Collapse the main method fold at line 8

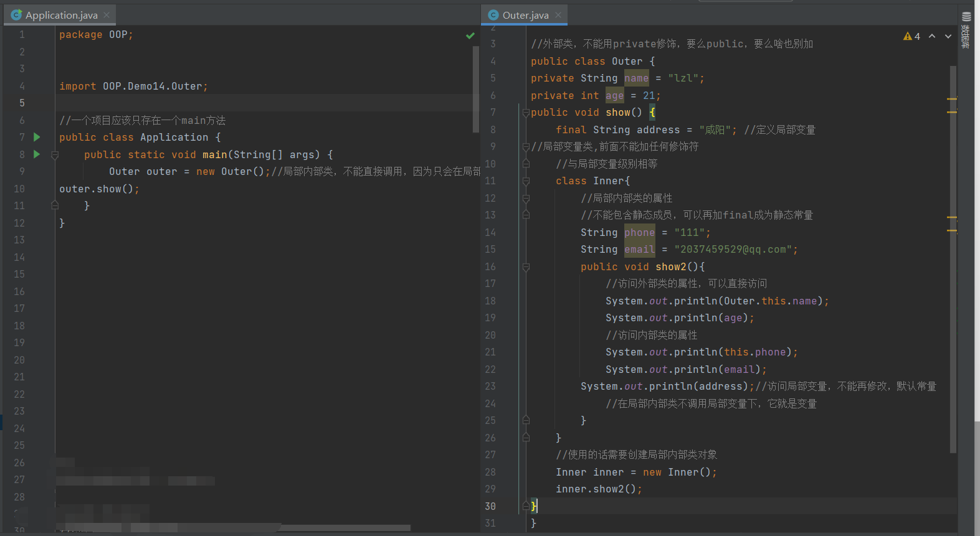[55, 154]
